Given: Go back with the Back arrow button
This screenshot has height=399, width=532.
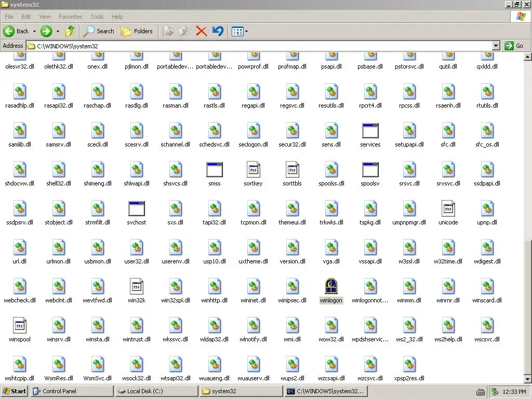Looking at the screenshot, I should pyautogui.click(x=16, y=31).
